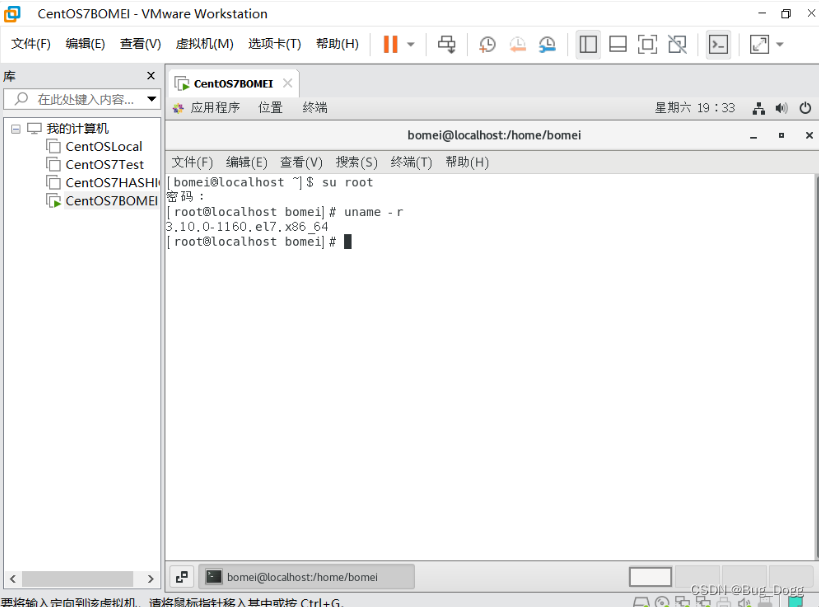Viewport: 819px width, 607px height.
Task: Click the window switcher icon in the taskbar
Action: coord(182,577)
